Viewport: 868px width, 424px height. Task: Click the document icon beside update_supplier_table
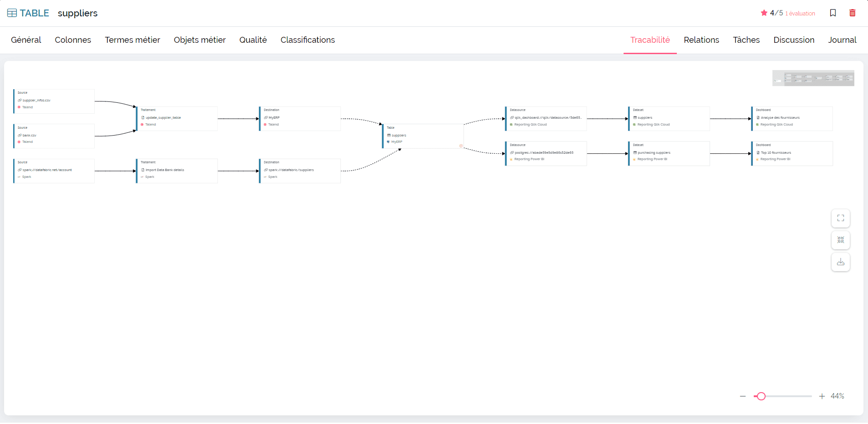(143, 118)
